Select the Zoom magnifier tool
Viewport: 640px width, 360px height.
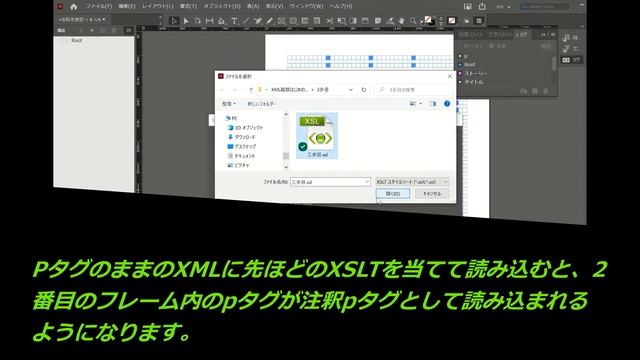click(x=413, y=21)
